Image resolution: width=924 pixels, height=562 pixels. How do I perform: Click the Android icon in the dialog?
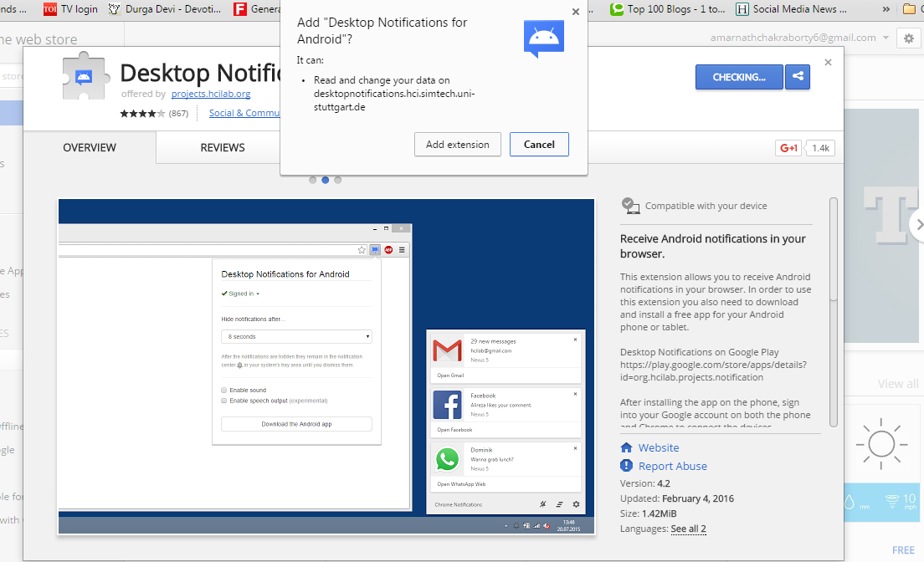pyautogui.click(x=543, y=38)
